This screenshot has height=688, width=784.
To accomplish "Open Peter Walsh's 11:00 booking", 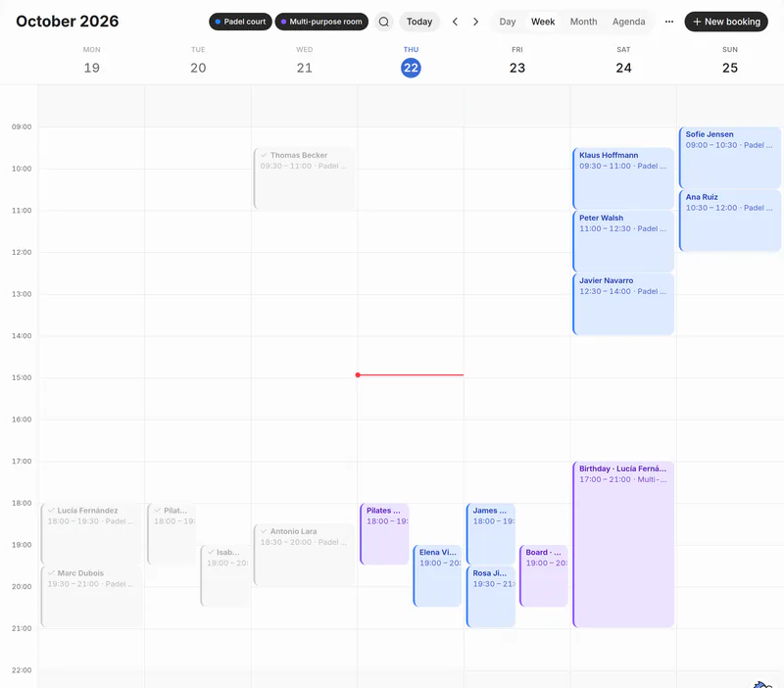I will [x=623, y=241].
